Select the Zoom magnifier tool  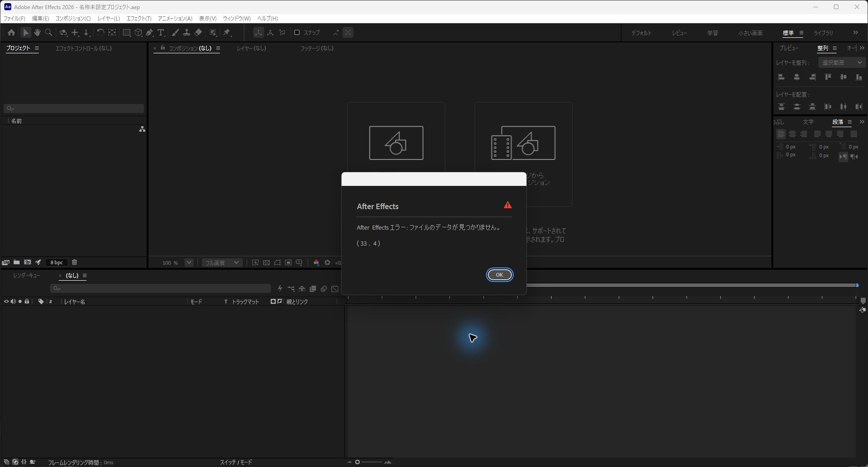coord(49,32)
